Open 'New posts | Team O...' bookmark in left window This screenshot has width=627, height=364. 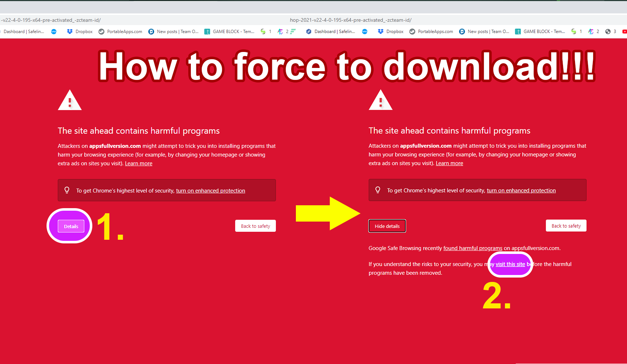[x=173, y=32]
